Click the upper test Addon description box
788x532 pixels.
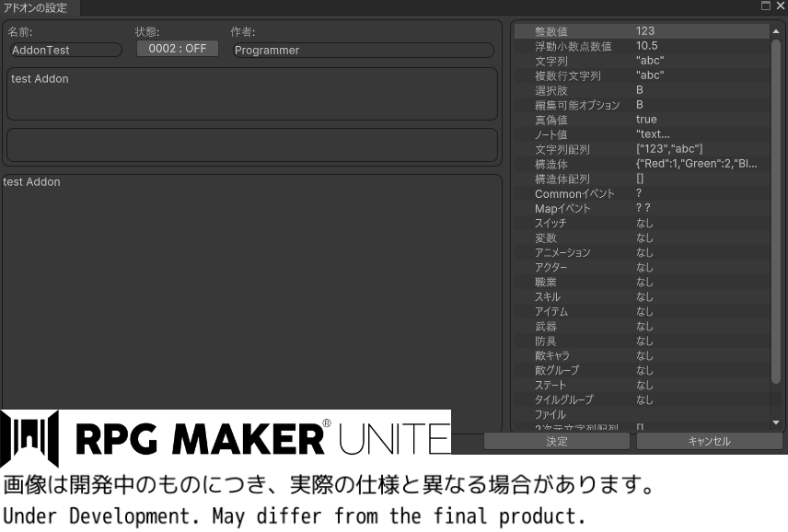251,93
